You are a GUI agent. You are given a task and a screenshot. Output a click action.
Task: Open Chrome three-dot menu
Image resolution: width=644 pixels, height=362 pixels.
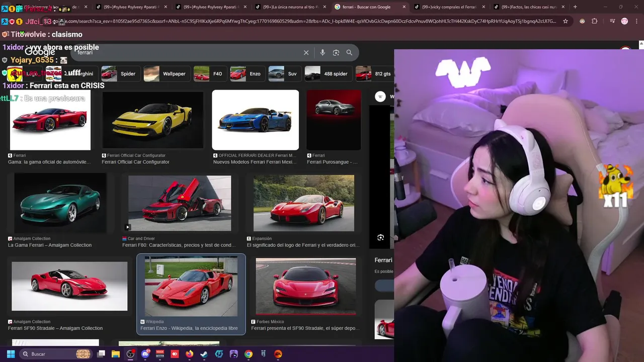tap(636, 21)
